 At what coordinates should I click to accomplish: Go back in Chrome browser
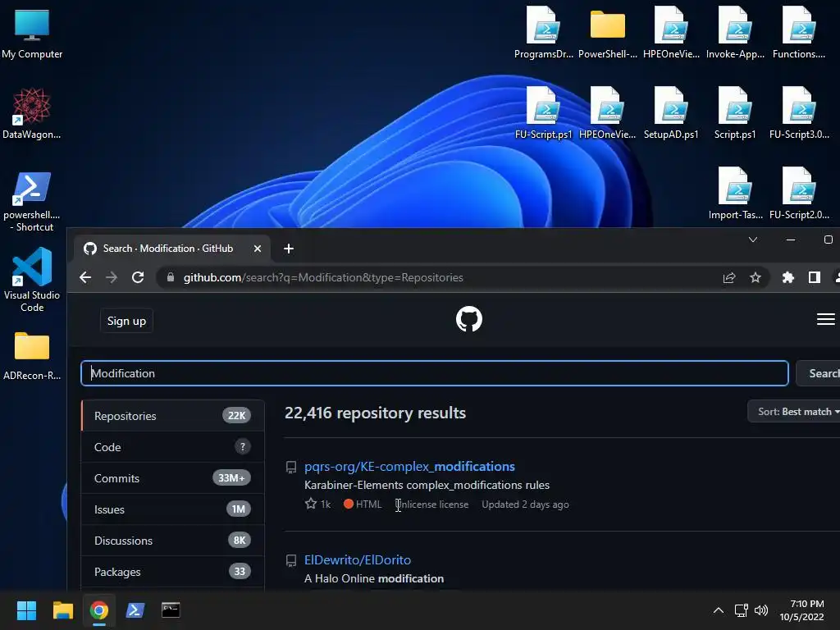coord(85,277)
